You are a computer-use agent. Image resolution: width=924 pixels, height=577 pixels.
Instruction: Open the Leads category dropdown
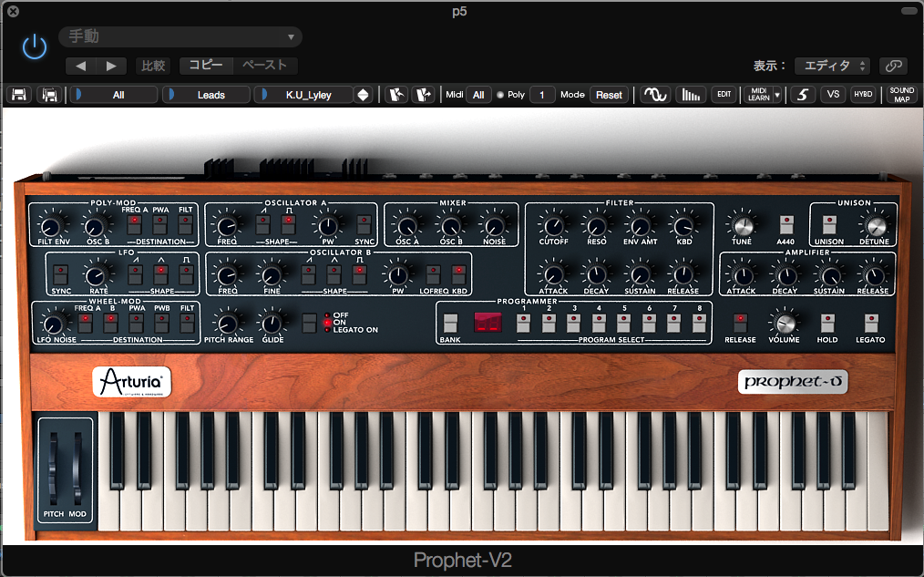[207, 95]
